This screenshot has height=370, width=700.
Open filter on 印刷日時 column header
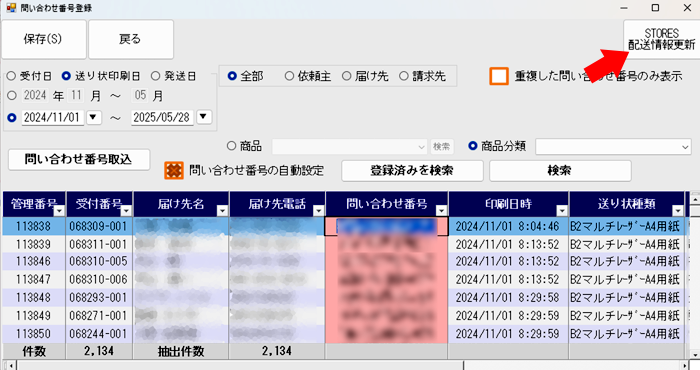pos(562,211)
